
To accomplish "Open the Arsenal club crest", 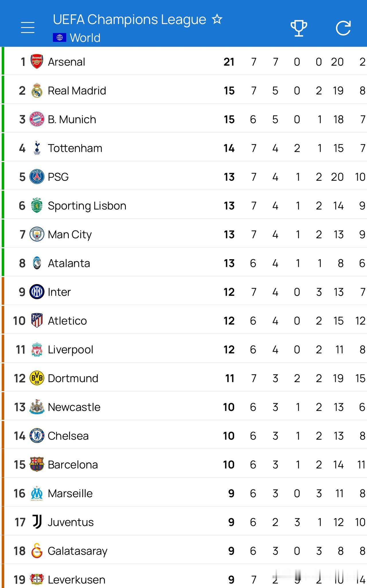I will coord(37,62).
